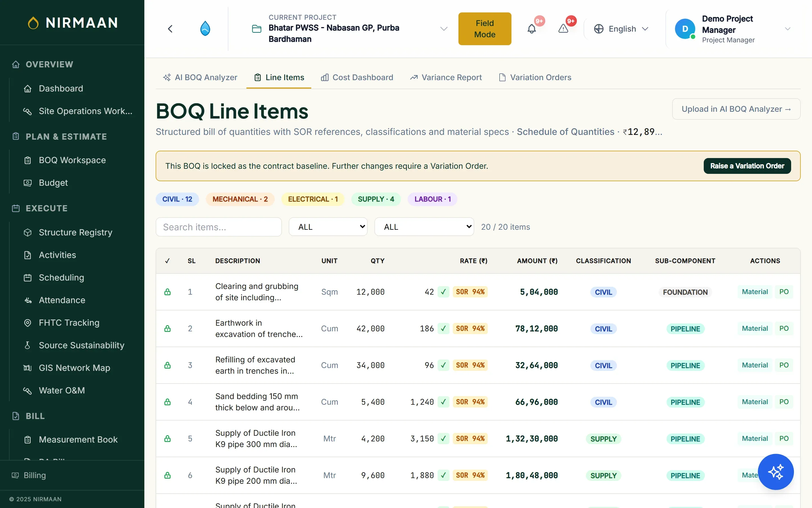The image size is (812, 508).
Task: Click the Schedule of Quantities link
Action: click(565, 132)
